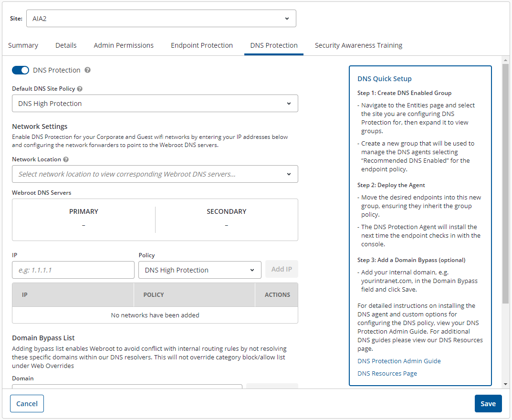Click 'Step 1: Create DNS Enabled Group' text
The height and width of the screenshot is (420, 512).
click(404, 93)
